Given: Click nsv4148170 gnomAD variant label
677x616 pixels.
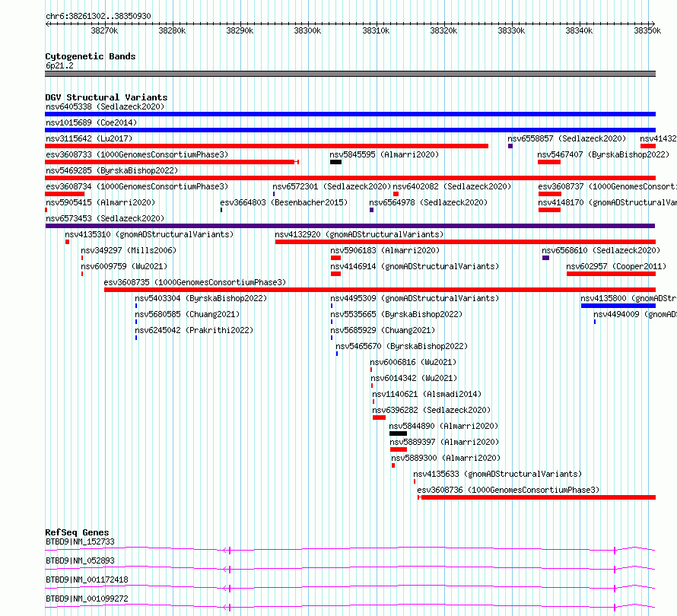Looking at the screenshot, I should coord(607,202).
